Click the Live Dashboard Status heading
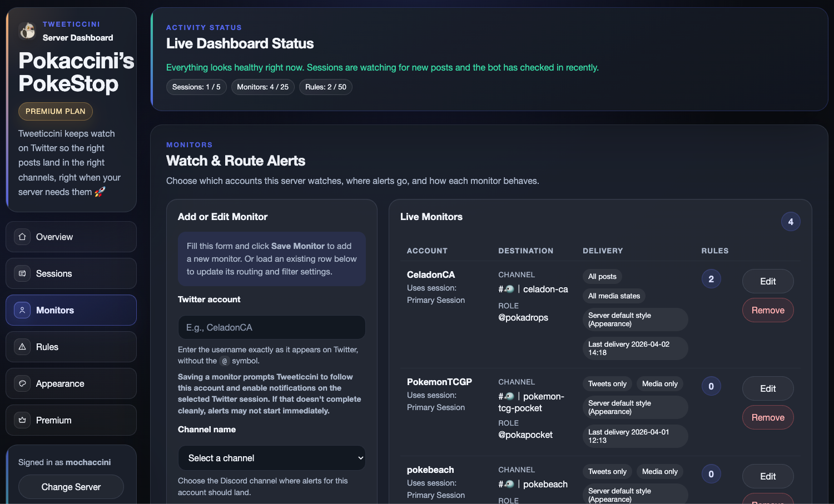 click(x=240, y=43)
